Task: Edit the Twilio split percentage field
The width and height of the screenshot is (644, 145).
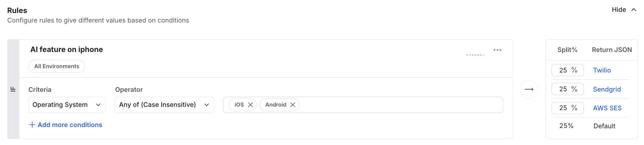Action: 567,70
